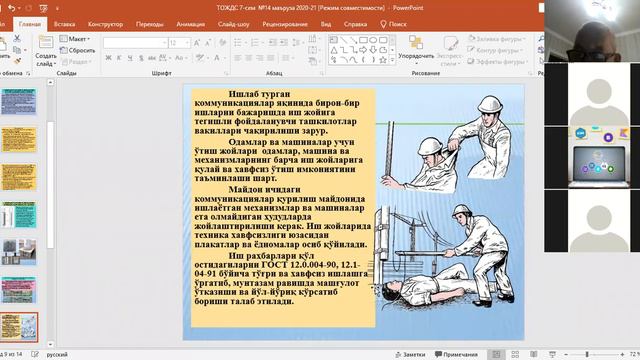The width and height of the screenshot is (640, 360).
Task: Open the Главная ribbon tab
Action: [30, 24]
